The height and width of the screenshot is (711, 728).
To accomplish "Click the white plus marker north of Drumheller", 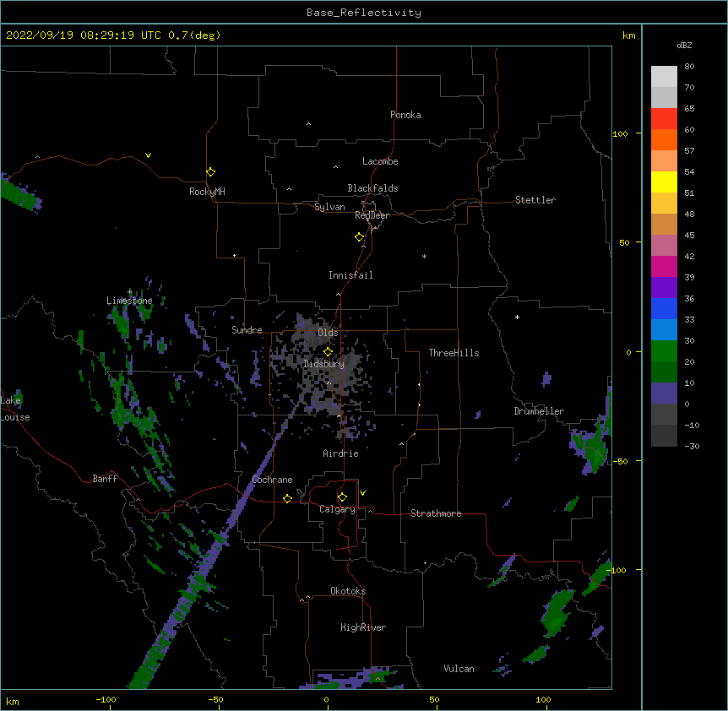I will click(517, 317).
